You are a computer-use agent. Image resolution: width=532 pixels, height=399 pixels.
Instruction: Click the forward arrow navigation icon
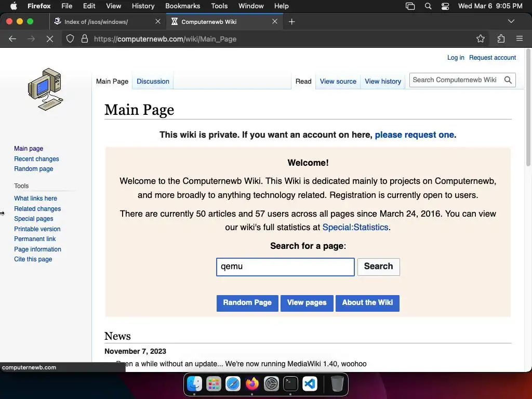(31, 38)
